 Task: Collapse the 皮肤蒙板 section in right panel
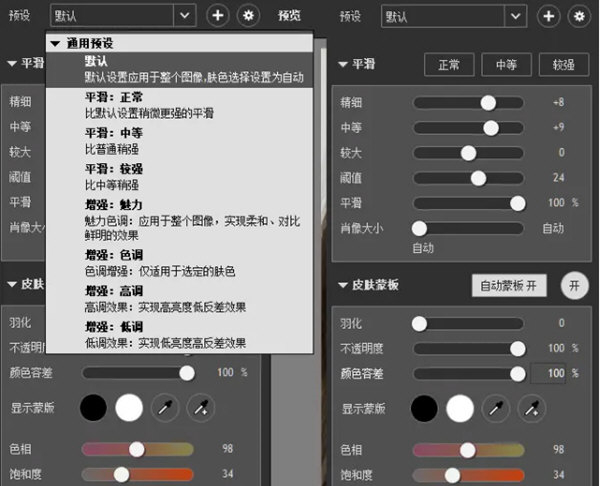click(344, 286)
